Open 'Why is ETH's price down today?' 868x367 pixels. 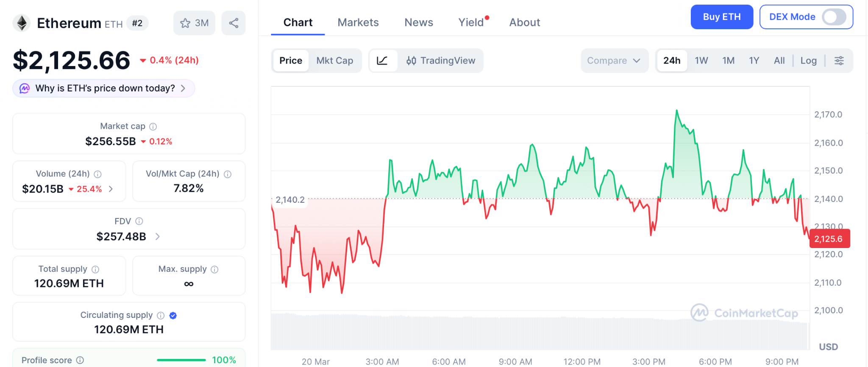(x=104, y=88)
